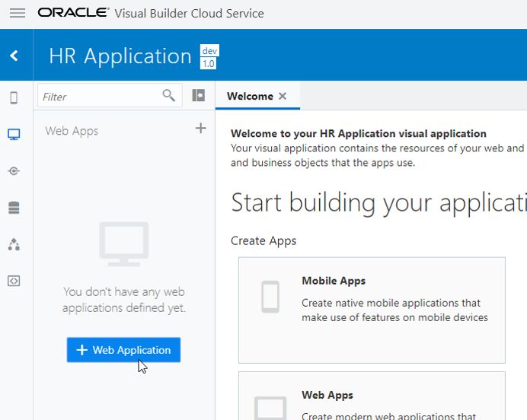Click the Mobile Apps phone icon
The image size is (527, 420).
pos(270,297)
